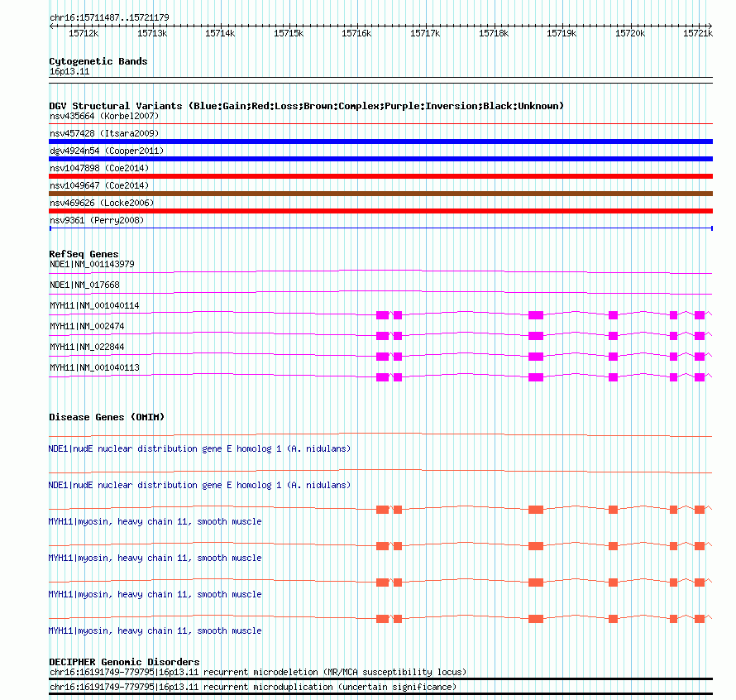Image resolution: width=736 pixels, height=700 pixels.
Task: Pick the 15717k mark on the scale
Action: 425,33
